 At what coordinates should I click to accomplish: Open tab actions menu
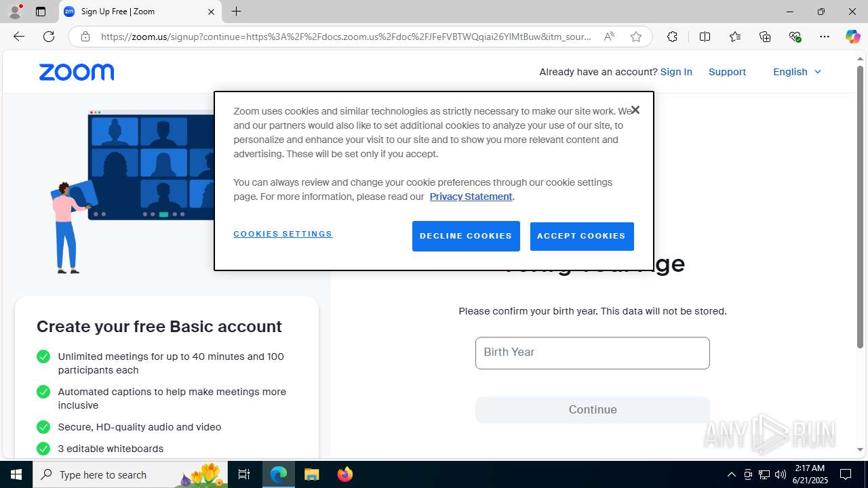tap(41, 12)
